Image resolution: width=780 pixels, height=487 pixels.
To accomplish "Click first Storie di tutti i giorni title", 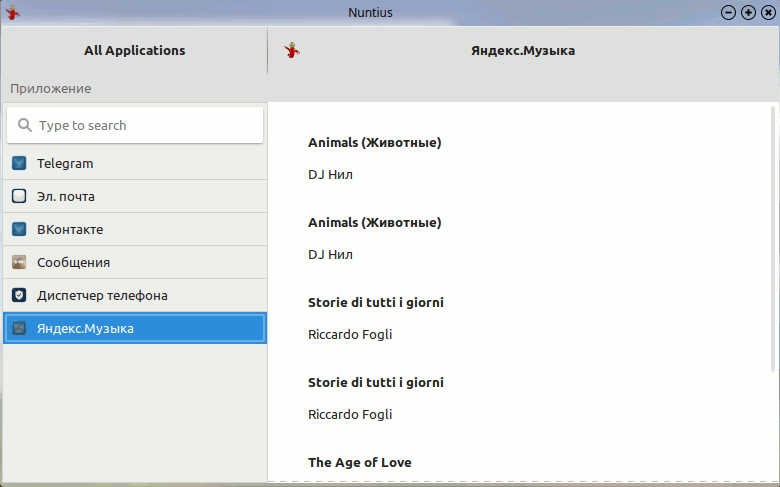I will (376, 302).
